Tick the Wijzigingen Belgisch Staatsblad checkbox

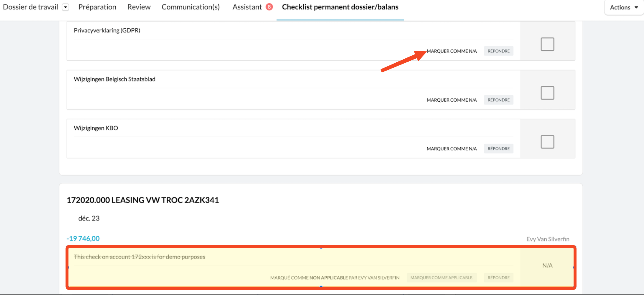[547, 93]
